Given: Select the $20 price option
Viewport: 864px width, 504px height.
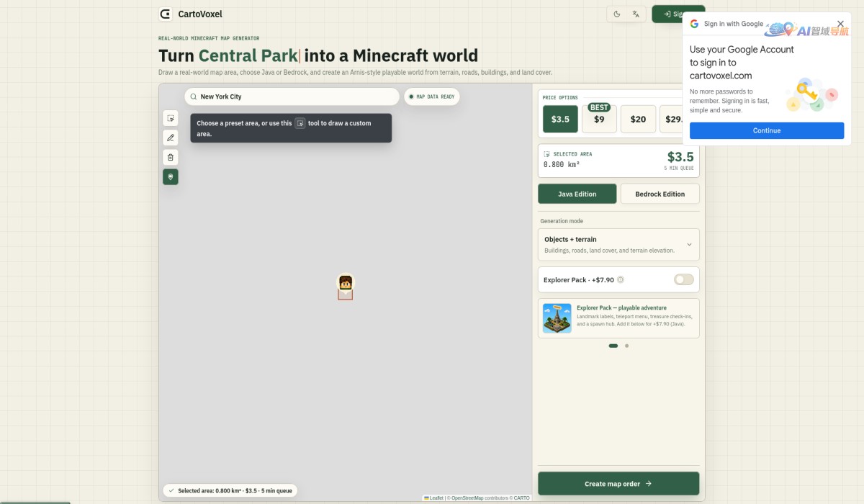Looking at the screenshot, I should pyautogui.click(x=638, y=119).
